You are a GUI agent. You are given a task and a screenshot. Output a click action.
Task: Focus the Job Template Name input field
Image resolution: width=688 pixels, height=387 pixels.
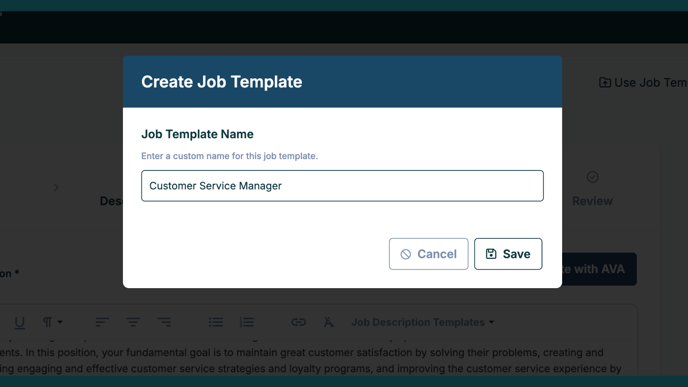click(342, 186)
